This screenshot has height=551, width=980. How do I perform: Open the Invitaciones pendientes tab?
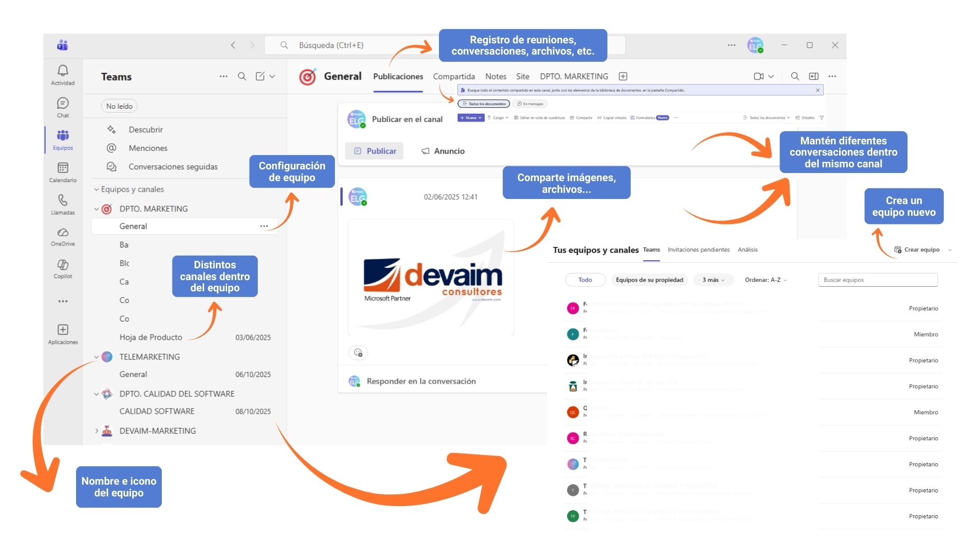[x=698, y=249]
